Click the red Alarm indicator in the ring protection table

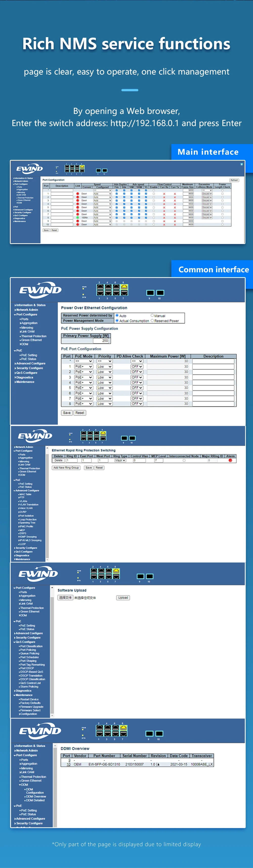[x=230, y=460]
